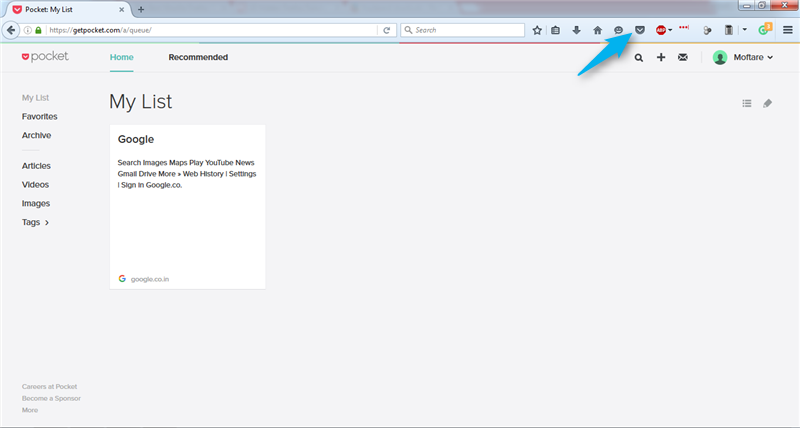
Task: Click the Save to Pocket toolbar icon
Action: (640, 30)
